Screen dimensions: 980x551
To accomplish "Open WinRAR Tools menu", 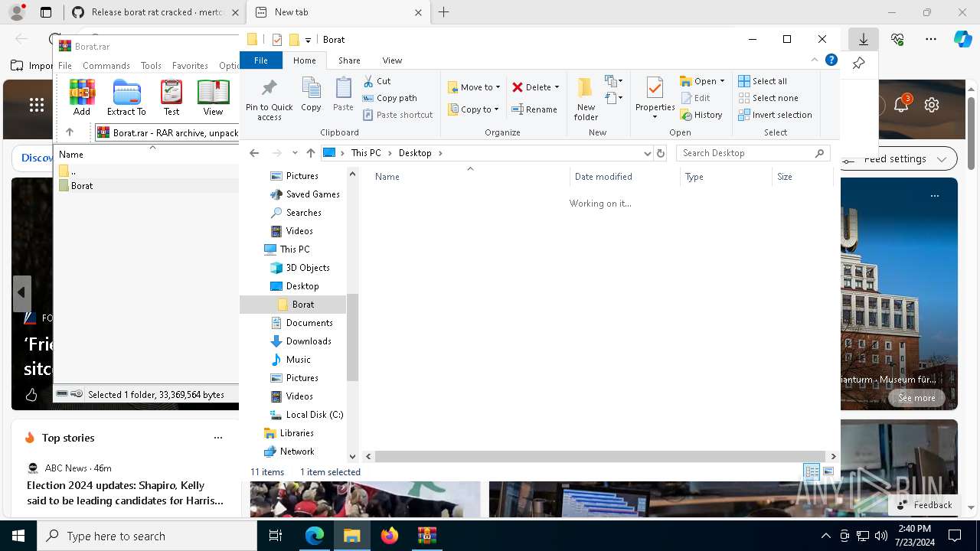I will [x=151, y=66].
